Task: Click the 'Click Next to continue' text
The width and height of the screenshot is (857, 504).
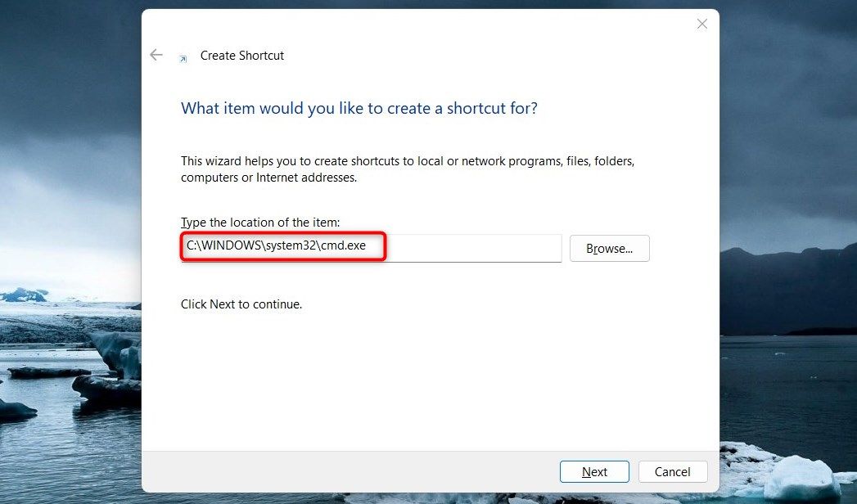Action: tap(241, 304)
